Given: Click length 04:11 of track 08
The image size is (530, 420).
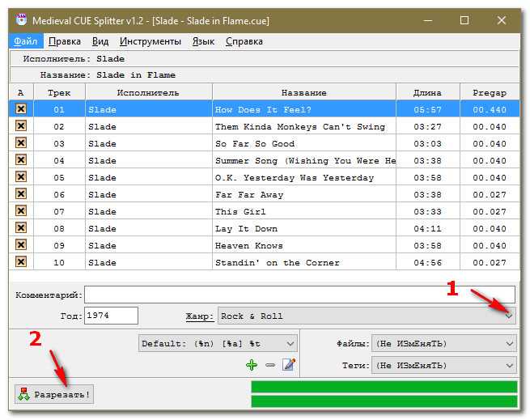Looking at the screenshot, I should [427, 228].
